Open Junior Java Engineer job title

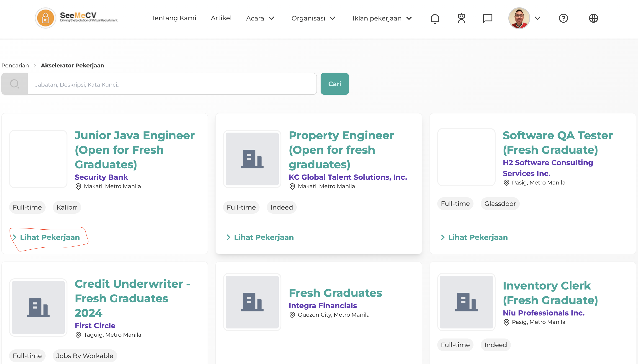pos(134,150)
